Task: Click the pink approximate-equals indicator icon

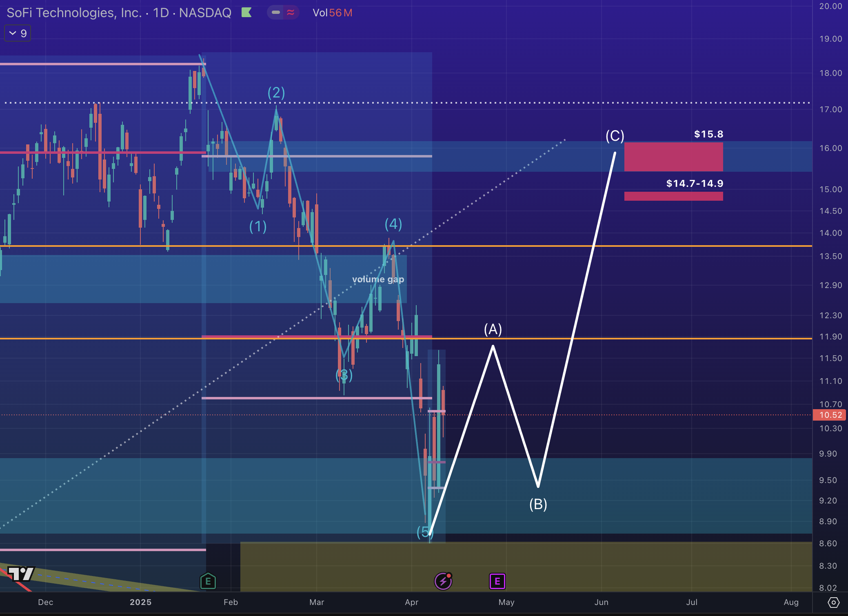Action: (291, 13)
